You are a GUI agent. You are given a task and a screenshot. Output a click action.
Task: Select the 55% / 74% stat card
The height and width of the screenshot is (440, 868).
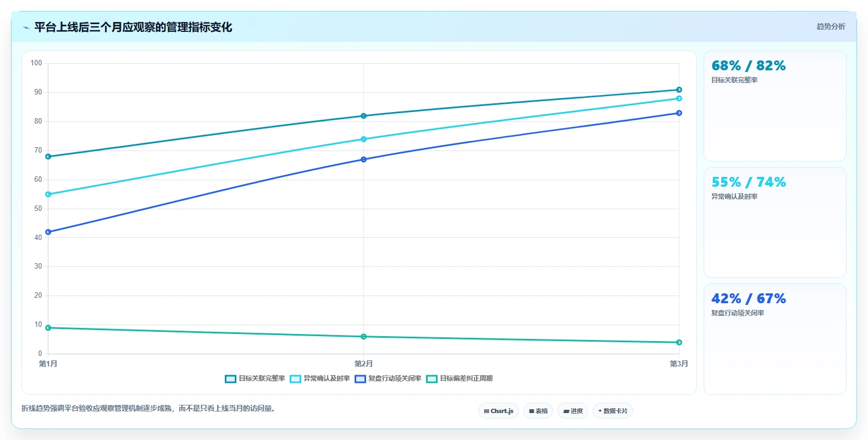pos(775,222)
